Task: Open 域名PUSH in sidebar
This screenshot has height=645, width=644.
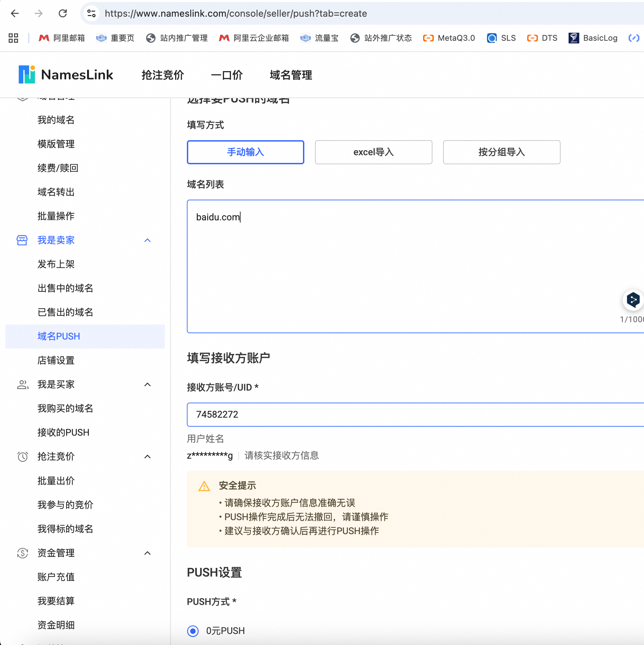Action: click(85, 336)
